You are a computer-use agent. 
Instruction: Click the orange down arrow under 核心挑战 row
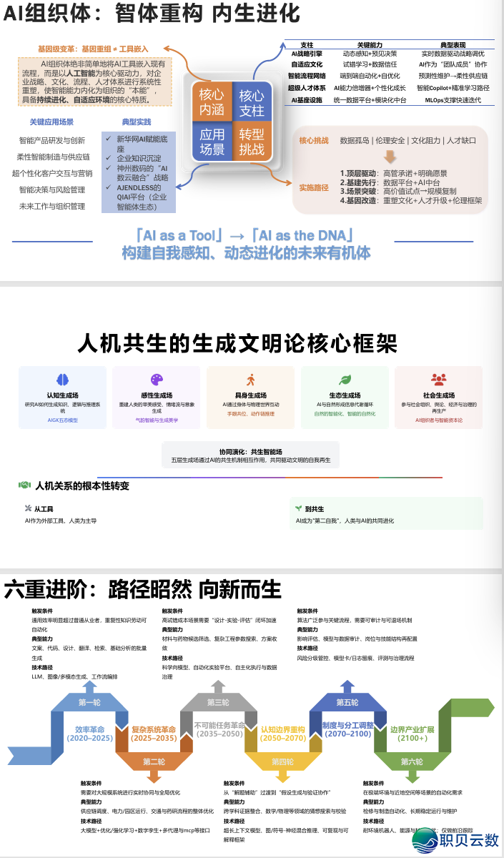click(x=390, y=157)
